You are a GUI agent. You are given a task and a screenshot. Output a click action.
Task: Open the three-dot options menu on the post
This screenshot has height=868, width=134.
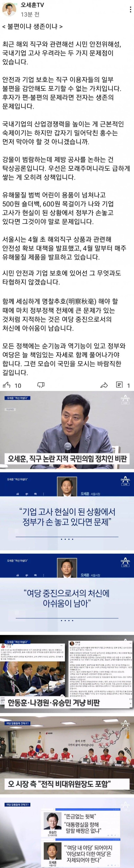131,10
